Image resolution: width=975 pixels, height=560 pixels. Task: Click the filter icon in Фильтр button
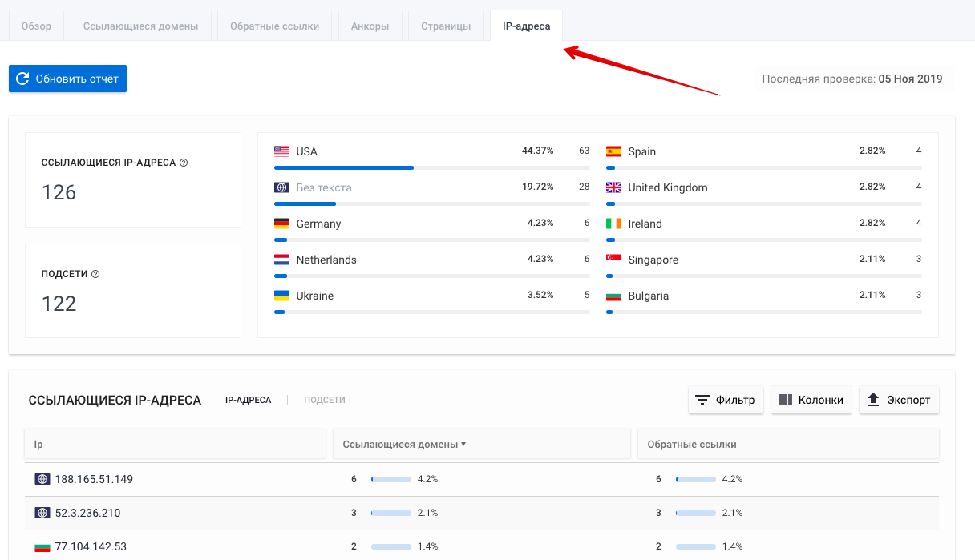(702, 400)
